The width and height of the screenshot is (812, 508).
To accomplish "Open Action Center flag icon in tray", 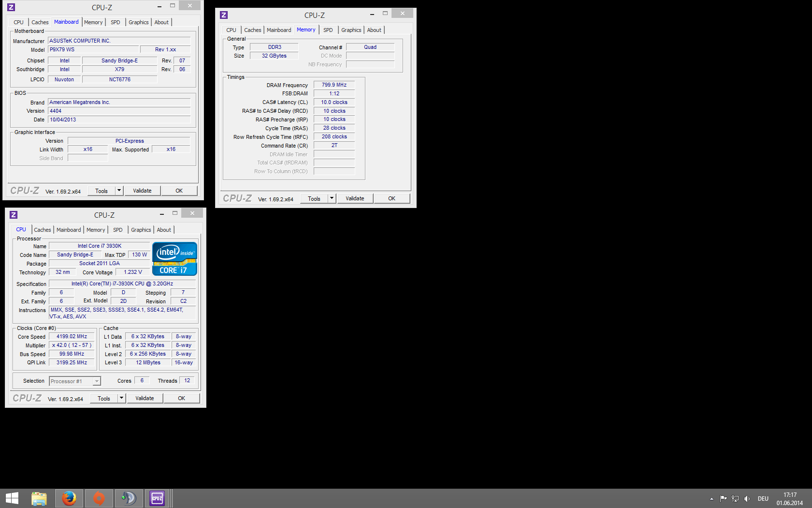I will 723,498.
